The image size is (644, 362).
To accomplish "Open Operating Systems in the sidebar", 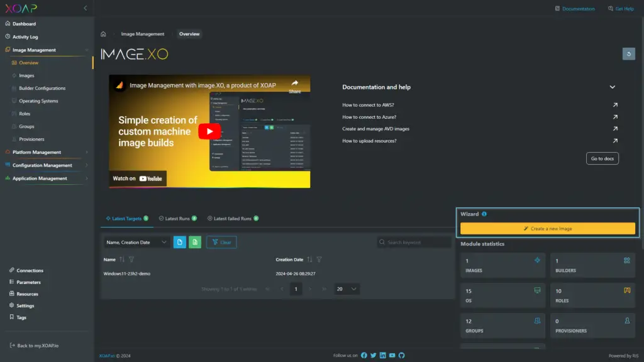I will [x=38, y=101].
